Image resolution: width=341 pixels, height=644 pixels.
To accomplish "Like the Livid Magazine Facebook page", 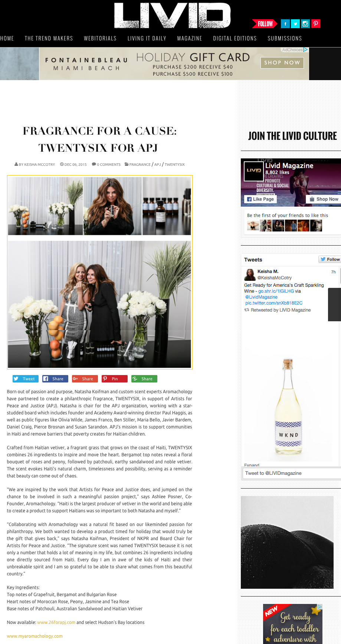I will 260,199.
